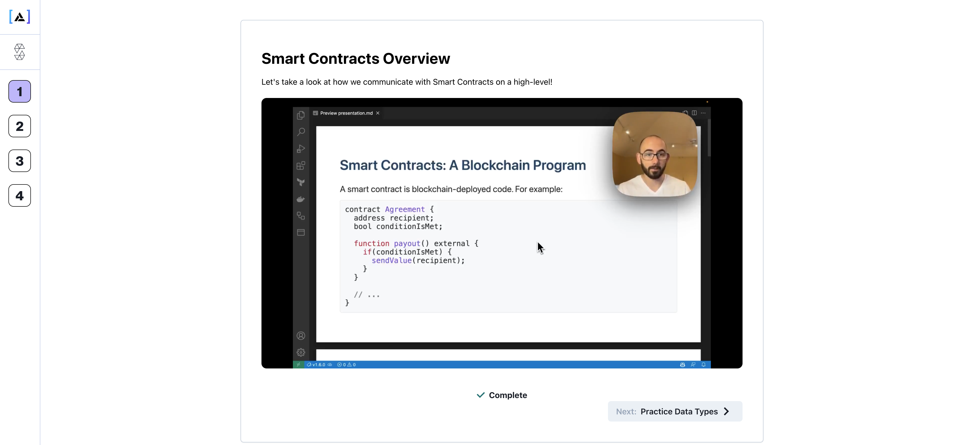
Task: Open the Manage settings gear icon
Action: click(x=301, y=352)
